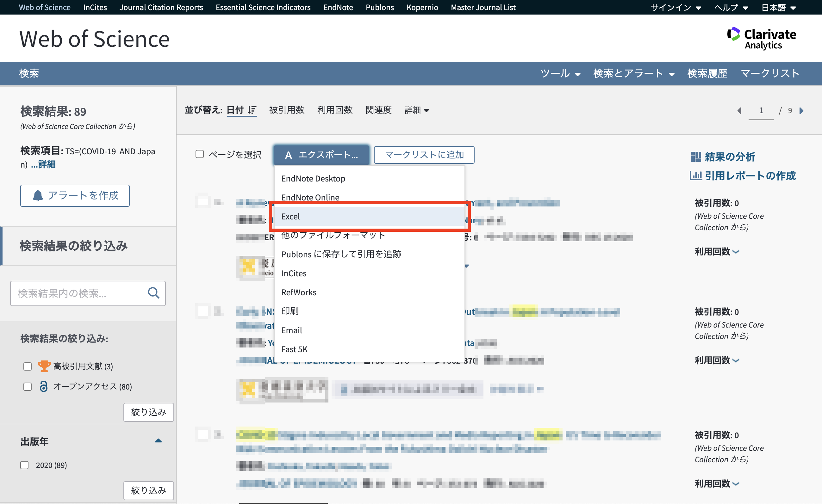The width and height of the screenshot is (822, 504).
Task: Open InCites in the top bar
Action: coord(95,7)
